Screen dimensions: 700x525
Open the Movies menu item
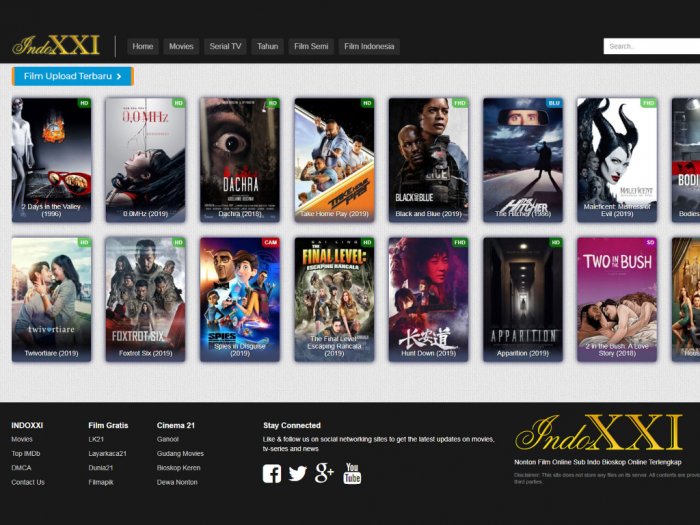coord(181,46)
